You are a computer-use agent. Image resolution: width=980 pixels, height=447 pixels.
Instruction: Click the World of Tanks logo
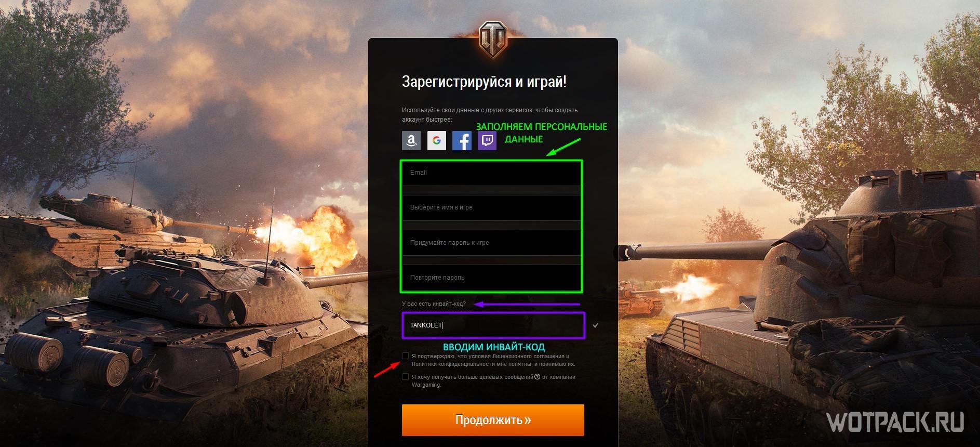click(492, 40)
